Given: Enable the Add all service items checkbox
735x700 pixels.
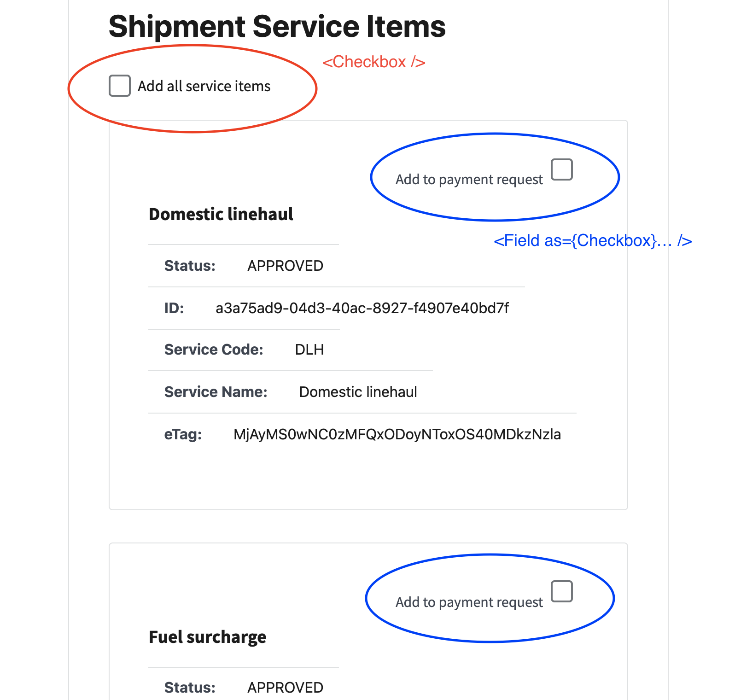Looking at the screenshot, I should pyautogui.click(x=119, y=86).
